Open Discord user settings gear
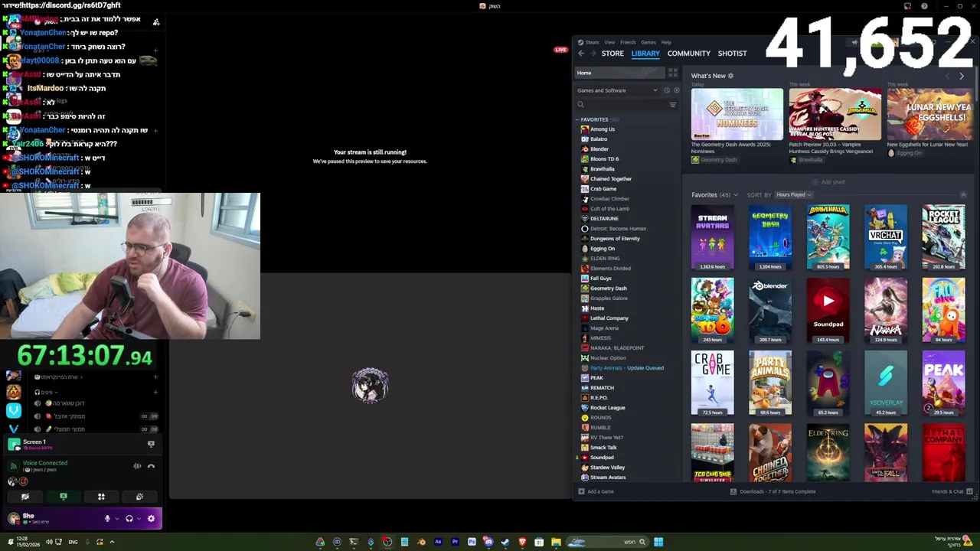 [151, 519]
